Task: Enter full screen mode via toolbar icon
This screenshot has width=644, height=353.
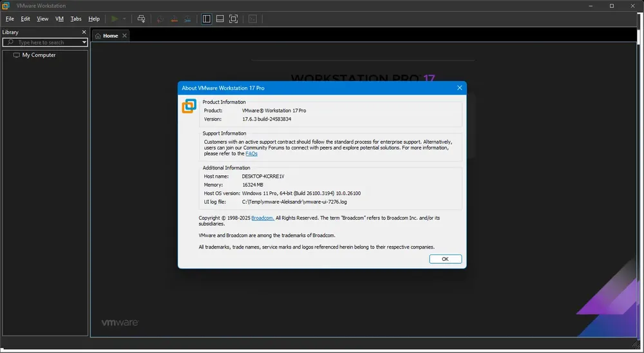Action: tap(233, 19)
